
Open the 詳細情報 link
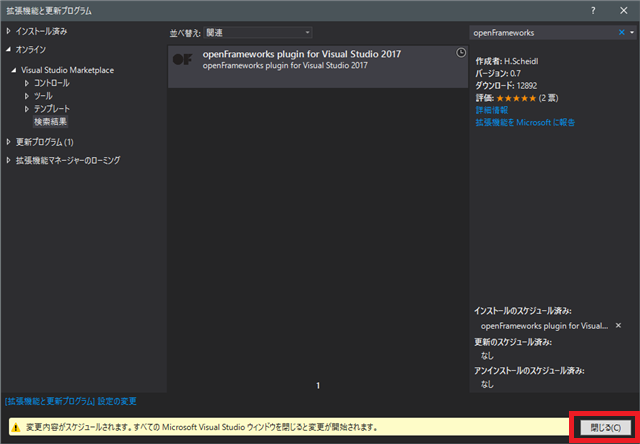[x=492, y=110]
